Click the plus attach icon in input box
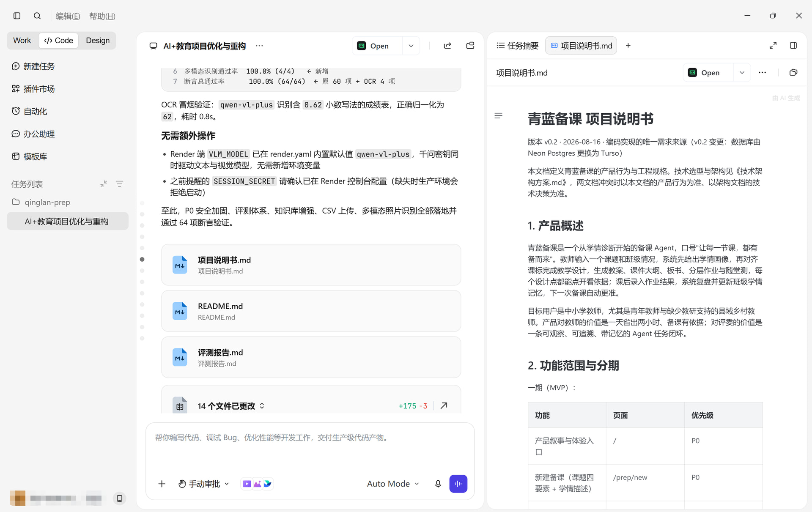 (x=162, y=484)
